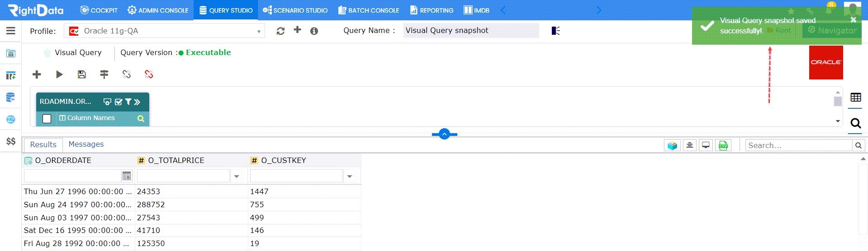The height and width of the screenshot is (251, 868).
Task: Click the large magnifier icon on right edge
Action: (855, 123)
